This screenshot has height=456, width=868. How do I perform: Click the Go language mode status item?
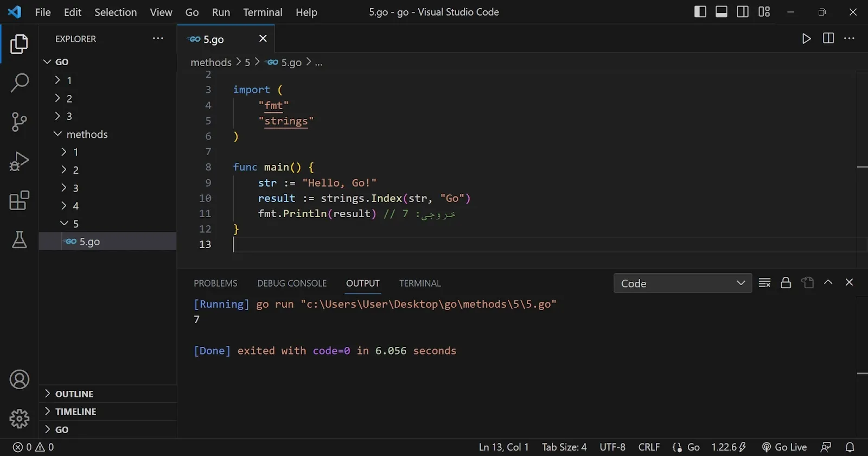pyautogui.click(x=686, y=447)
